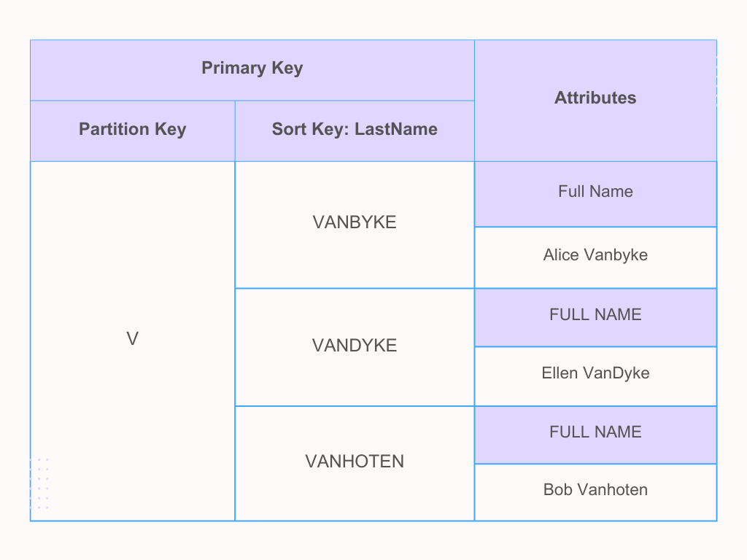Screen dimensions: 747x560
Task: Click the first name Bob
Action: (x=557, y=490)
